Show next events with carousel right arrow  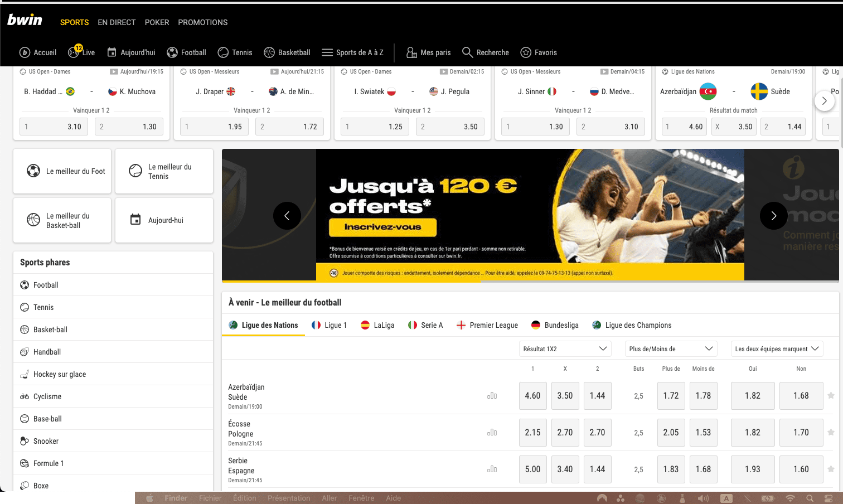(825, 101)
